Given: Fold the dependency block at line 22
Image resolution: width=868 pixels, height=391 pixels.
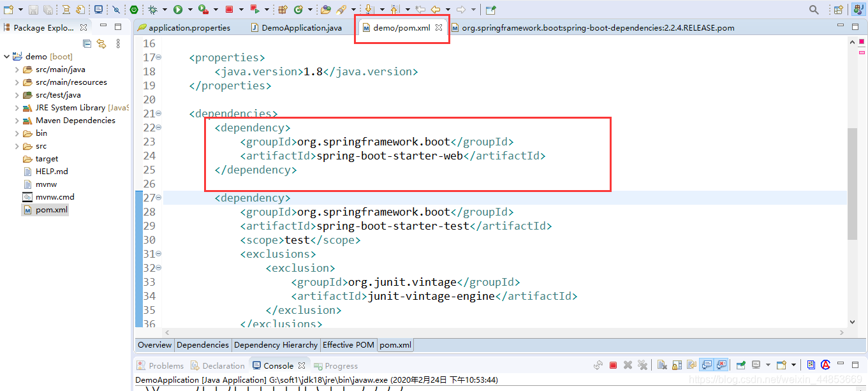Looking at the screenshot, I should click(x=159, y=128).
